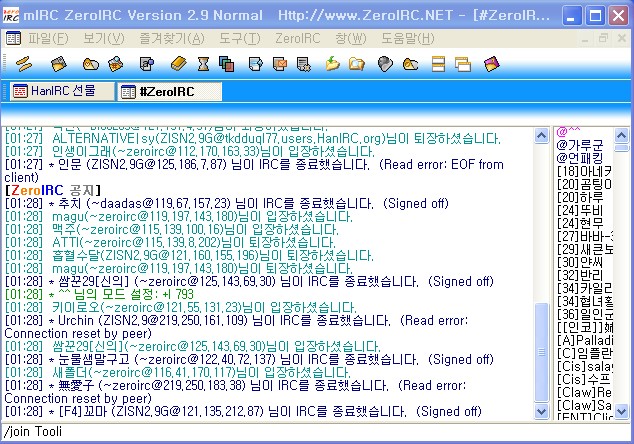Viewport: 634px width, 444px height.
Task: Select nickname [20]곰팅 in the user list
Action: click(x=584, y=184)
